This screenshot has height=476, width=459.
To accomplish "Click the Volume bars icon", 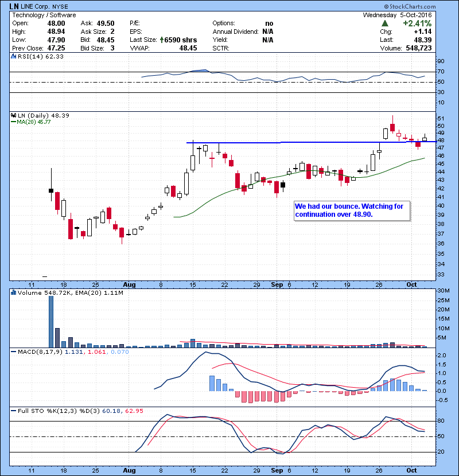I will coord(13,292).
